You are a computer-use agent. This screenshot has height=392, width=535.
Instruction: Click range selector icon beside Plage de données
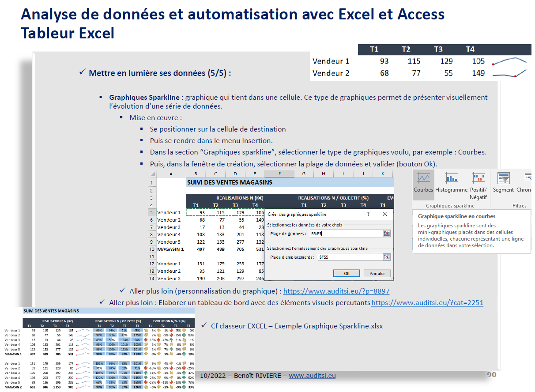387,234
